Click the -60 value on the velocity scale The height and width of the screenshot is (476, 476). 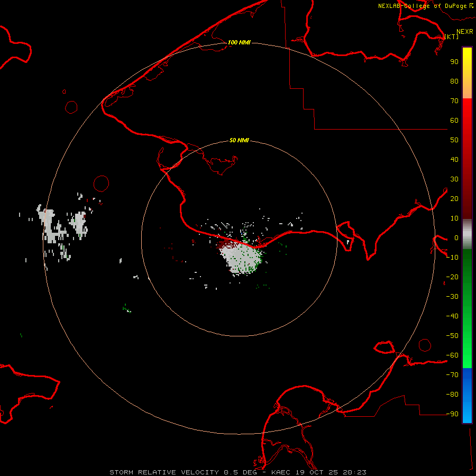coord(452,355)
